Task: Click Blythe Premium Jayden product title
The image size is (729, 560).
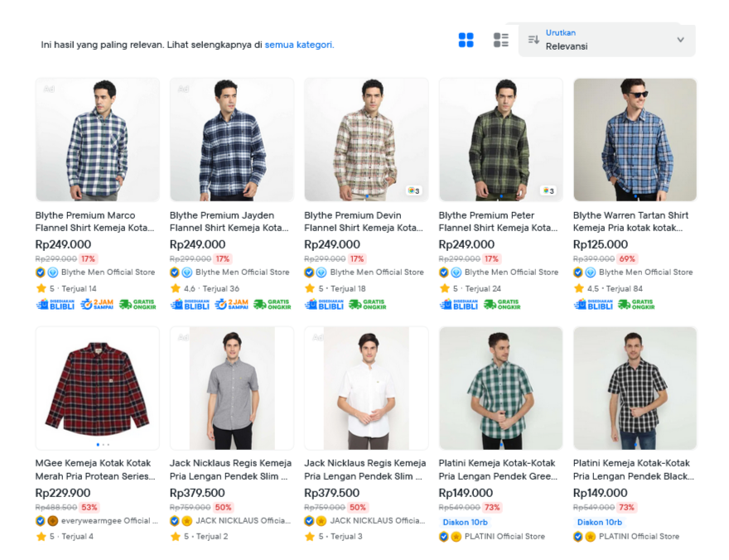Action: [x=229, y=222]
